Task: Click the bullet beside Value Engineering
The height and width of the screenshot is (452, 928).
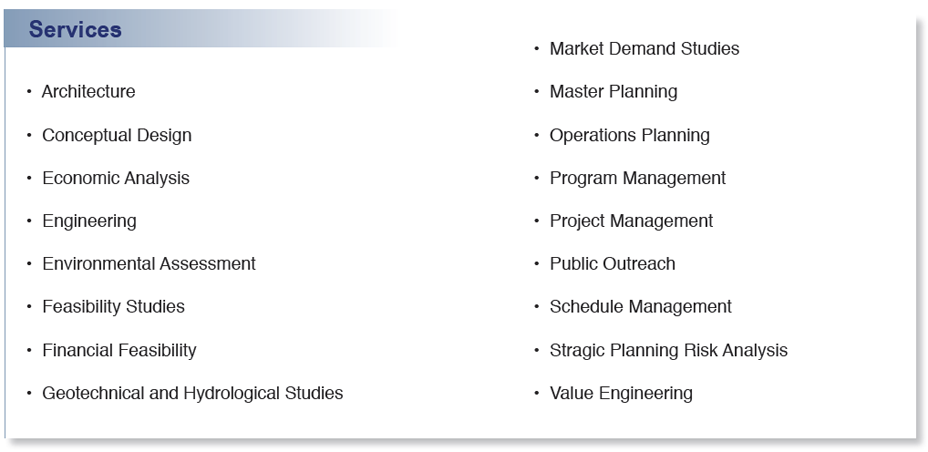Action: (x=538, y=393)
